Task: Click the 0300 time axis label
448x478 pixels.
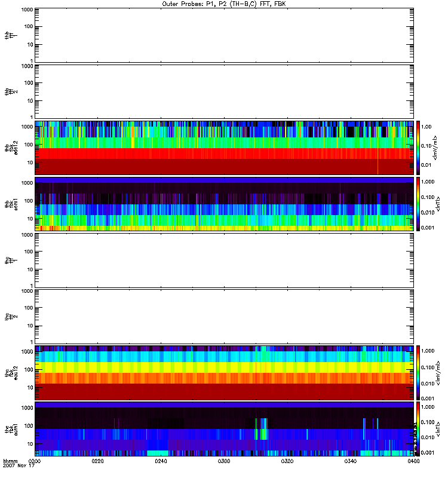Action: [224, 462]
